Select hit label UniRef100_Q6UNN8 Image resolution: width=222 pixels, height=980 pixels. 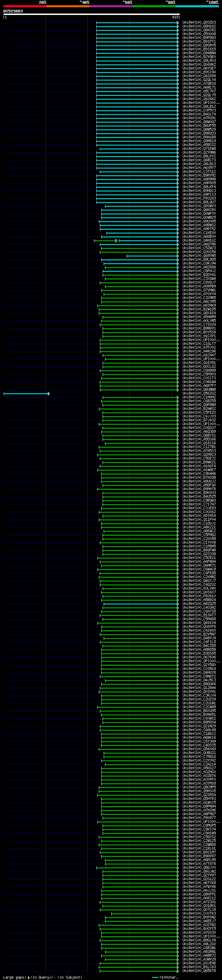point(199,390)
